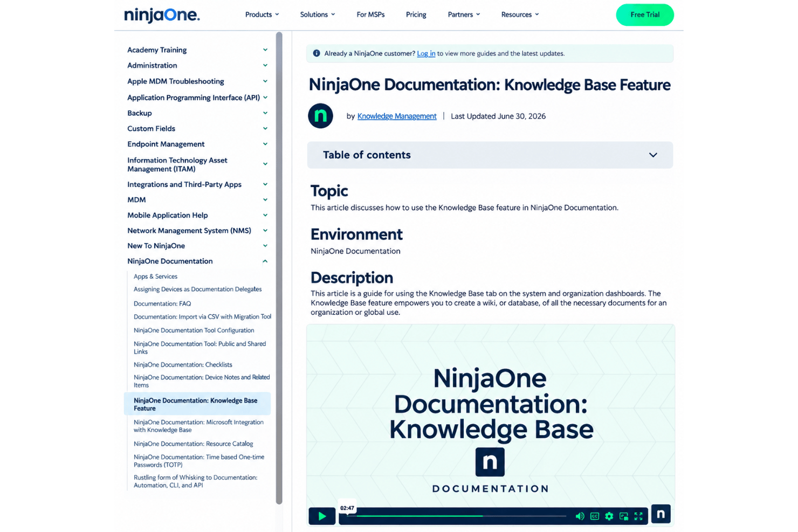The width and height of the screenshot is (798, 532).
Task: Go to the Pricing page
Action: pos(416,15)
